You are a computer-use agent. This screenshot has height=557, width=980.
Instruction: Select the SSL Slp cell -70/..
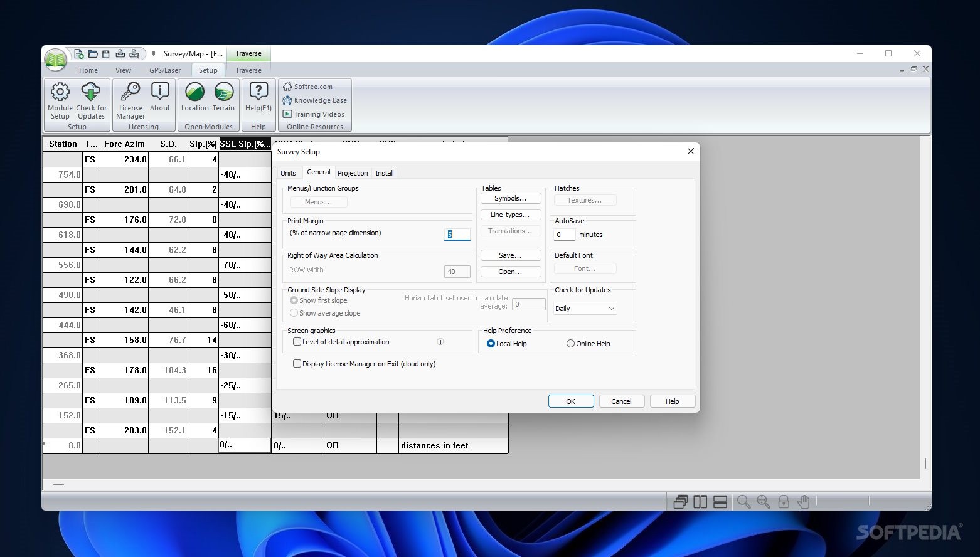click(x=245, y=265)
